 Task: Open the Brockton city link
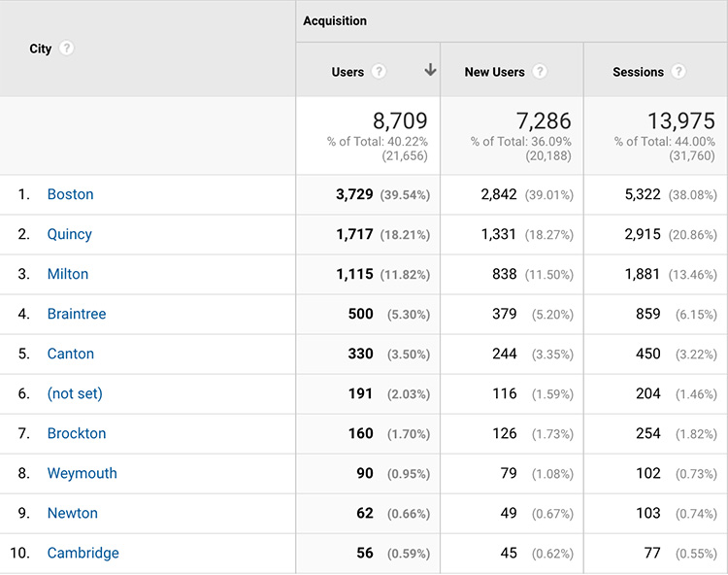coord(77,433)
